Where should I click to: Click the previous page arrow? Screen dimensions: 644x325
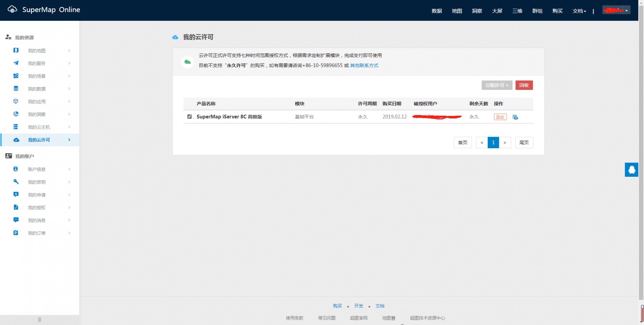(482, 142)
